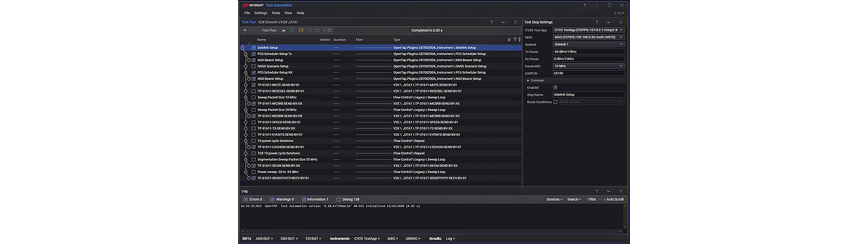868x244 pixels.
Task: Click the help question mark in Log panel
Action: 597,191
